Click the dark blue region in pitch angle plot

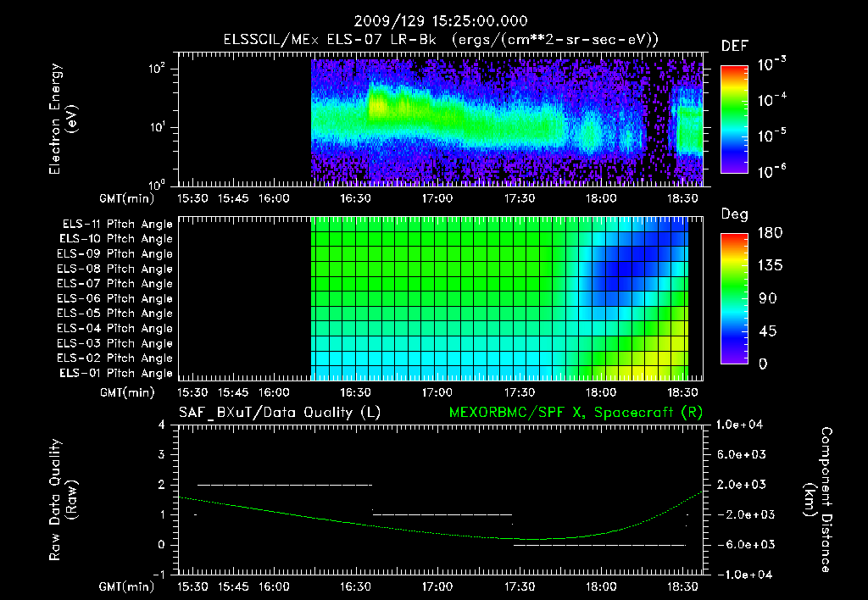click(626, 269)
